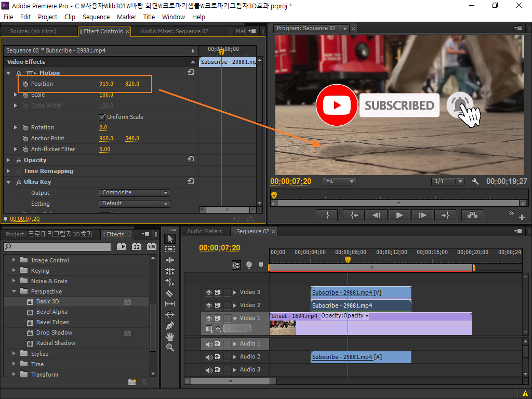Mute the Audio 1 track
This screenshot has height=399, width=532.
209,344
